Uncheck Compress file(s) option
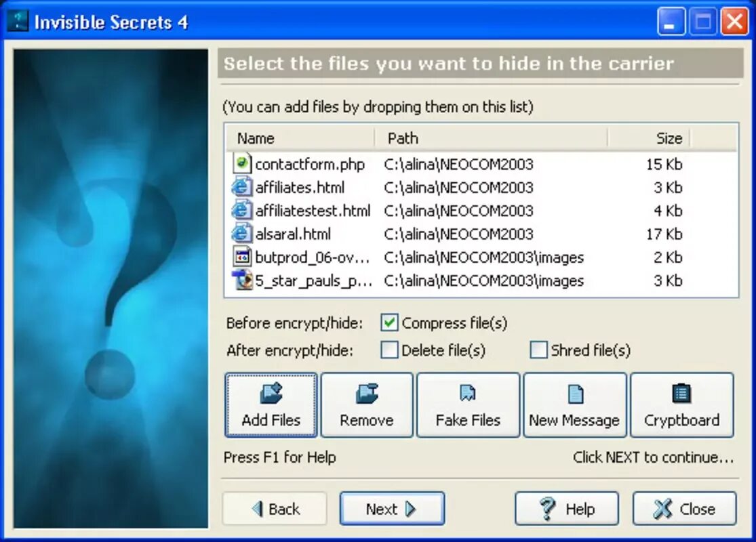The height and width of the screenshot is (542, 756). [389, 322]
